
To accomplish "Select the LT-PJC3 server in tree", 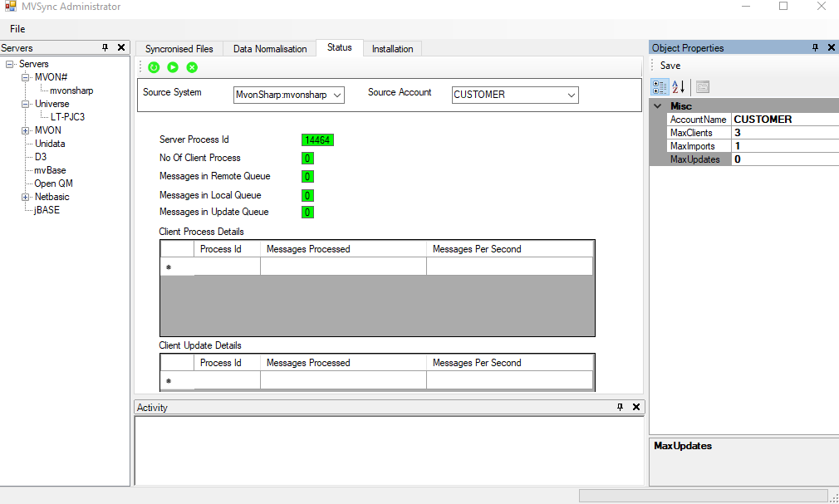I will click(x=67, y=116).
